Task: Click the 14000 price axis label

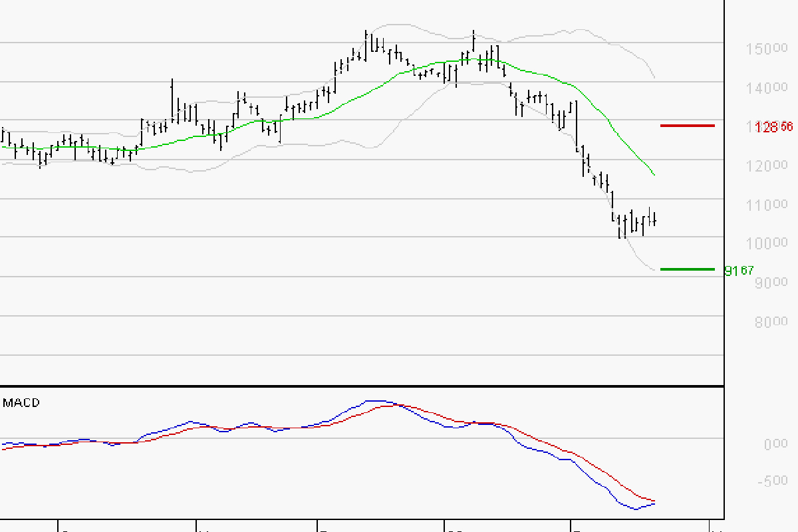Action: (765, 88)
